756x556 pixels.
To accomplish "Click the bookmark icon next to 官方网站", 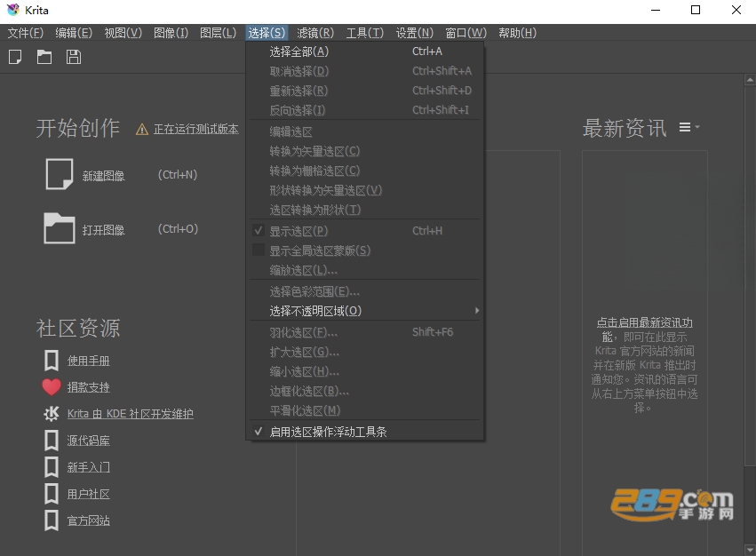I will click(x=52, y=520).
